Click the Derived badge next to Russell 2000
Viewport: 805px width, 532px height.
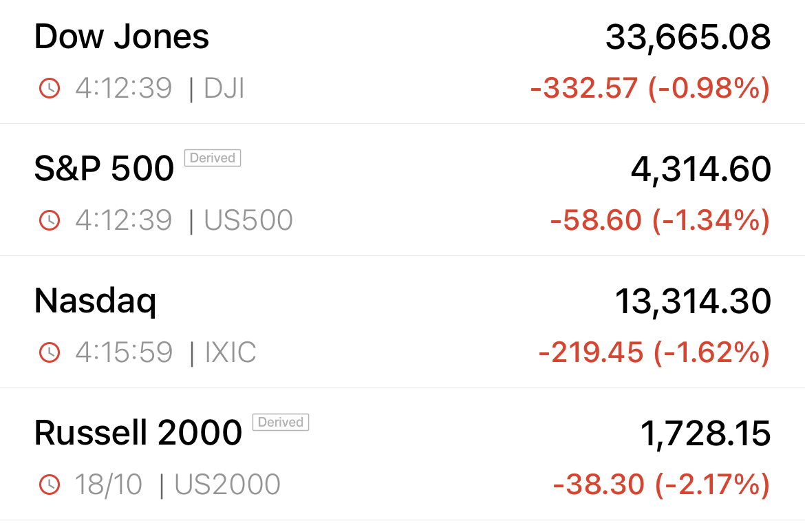tap(280, 422)
